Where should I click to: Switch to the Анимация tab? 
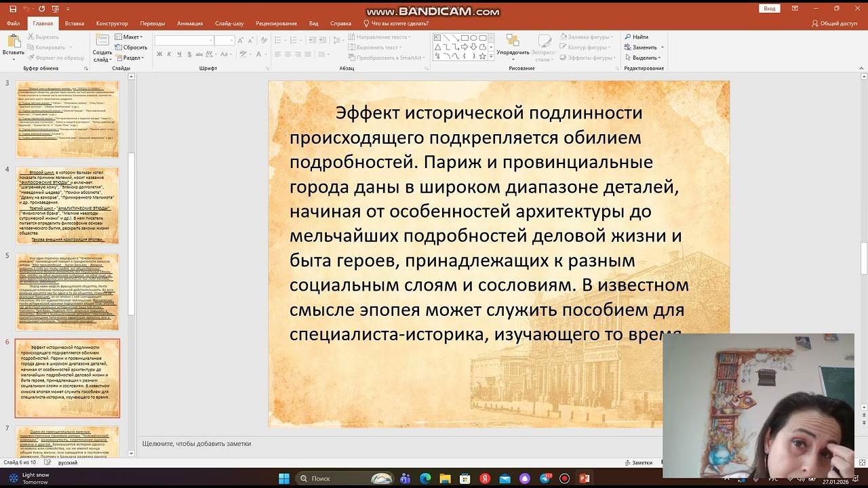tap(190, 23)
